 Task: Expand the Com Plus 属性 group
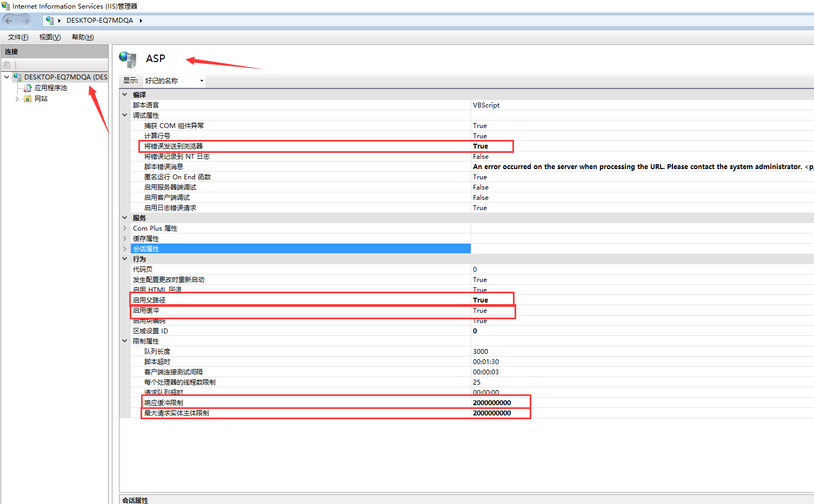pos(125,229)
